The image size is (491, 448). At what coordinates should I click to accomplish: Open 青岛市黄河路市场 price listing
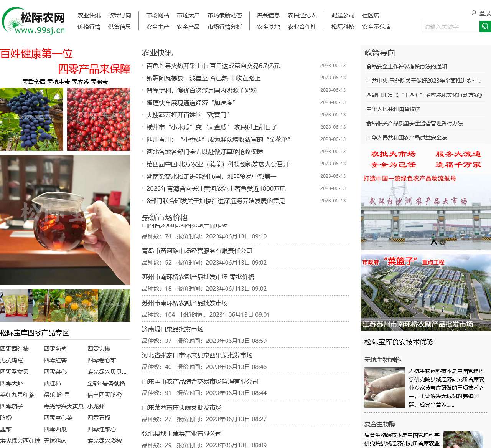pos(197,251)
